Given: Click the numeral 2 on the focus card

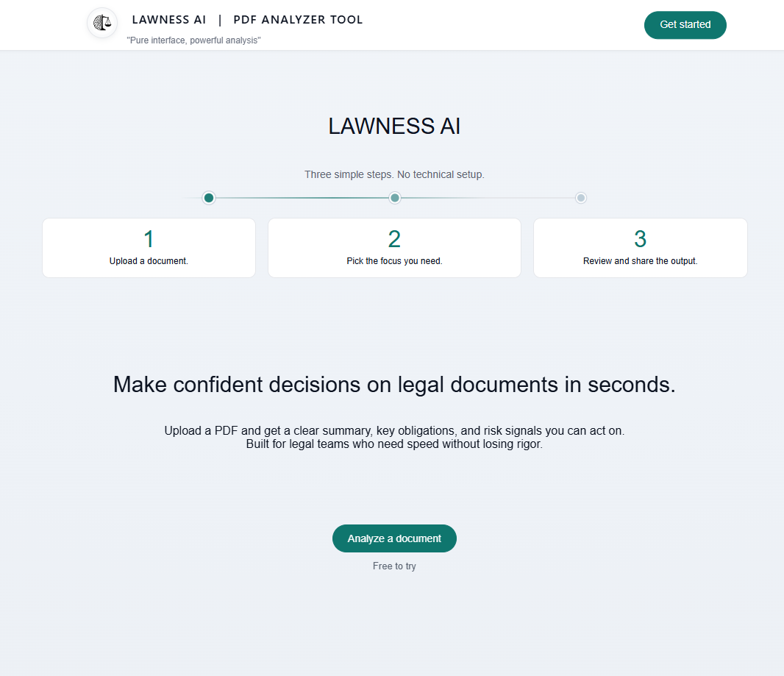Looking at the screenshot, I should [394, 238].
